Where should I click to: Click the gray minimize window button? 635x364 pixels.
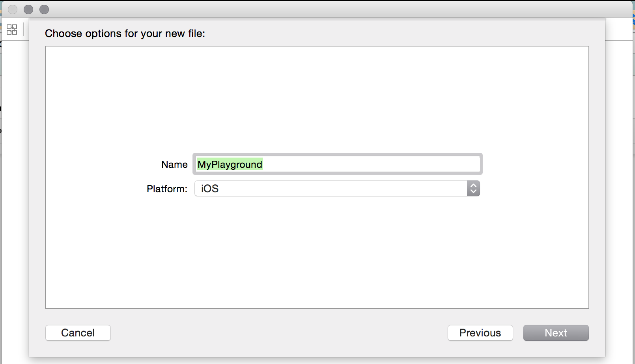(28, 9)
